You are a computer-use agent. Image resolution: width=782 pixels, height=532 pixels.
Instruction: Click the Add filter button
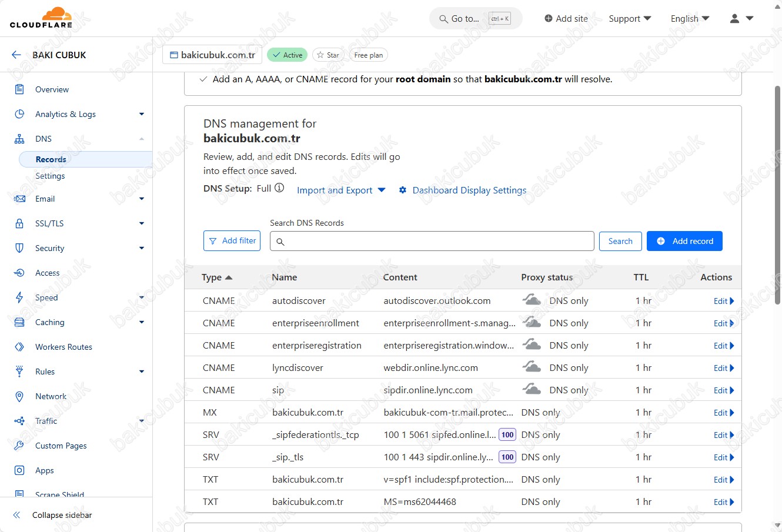point(232,241)
